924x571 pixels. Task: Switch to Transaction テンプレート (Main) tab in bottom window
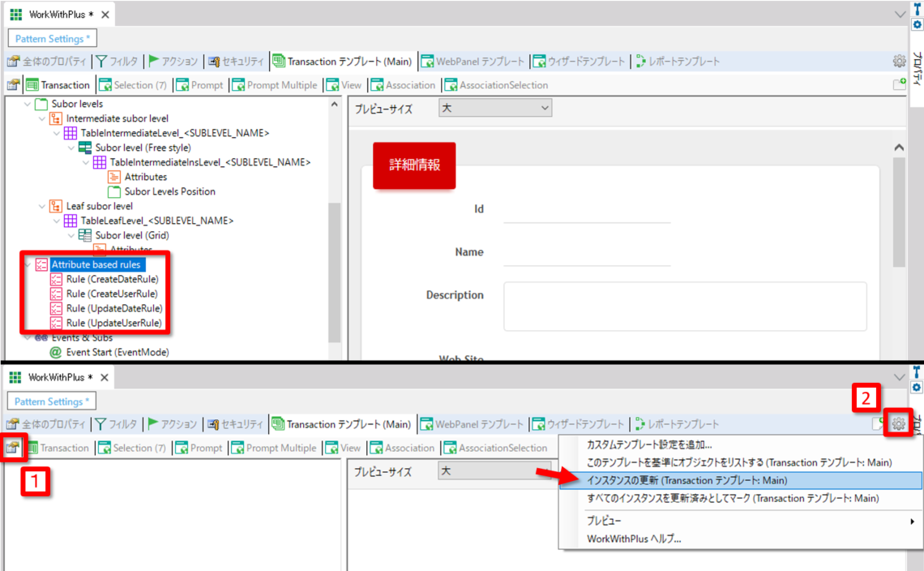[x=341, y=424]
